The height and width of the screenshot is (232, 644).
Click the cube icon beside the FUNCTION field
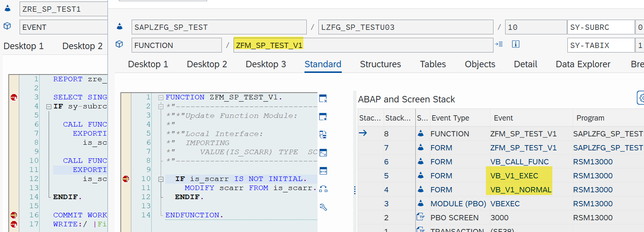point(119,44)
